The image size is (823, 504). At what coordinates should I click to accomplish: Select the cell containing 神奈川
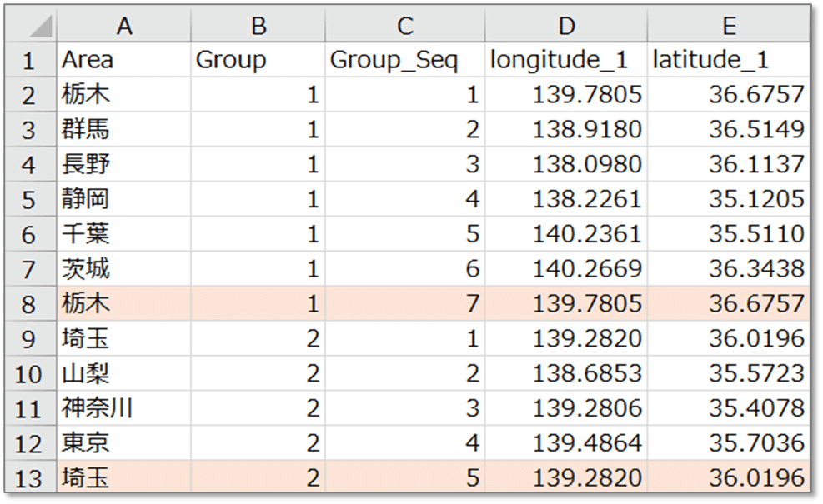tap(124, 408)
